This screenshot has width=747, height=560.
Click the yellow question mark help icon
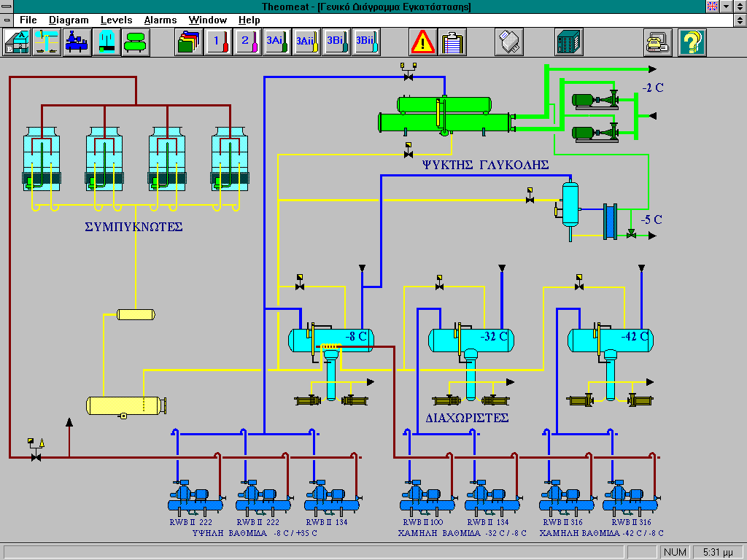tap(692, 42)
